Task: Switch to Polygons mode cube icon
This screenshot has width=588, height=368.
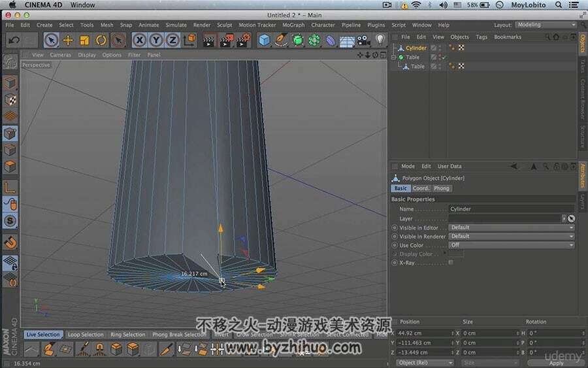Action: click(10, 166)
